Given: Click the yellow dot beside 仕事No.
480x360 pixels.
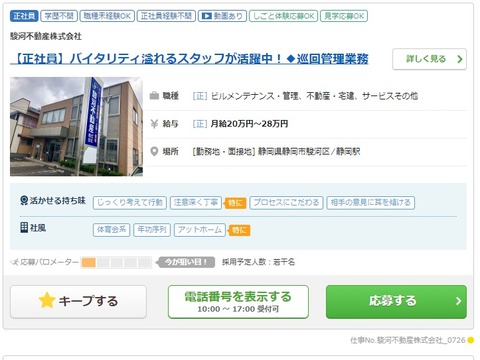Looking at the screenshot, I should 471,340.
